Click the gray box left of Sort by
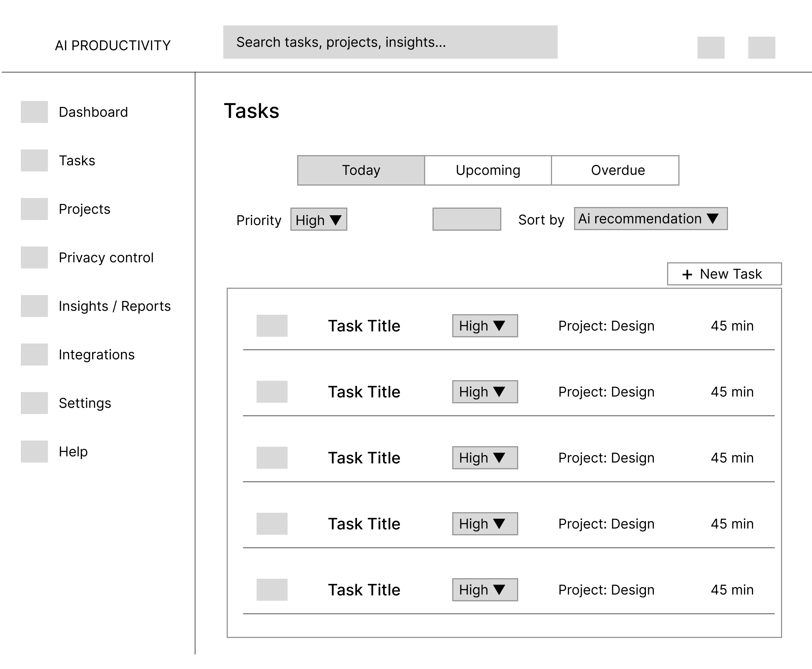The image size is (812, 669). tap(466, 219)
